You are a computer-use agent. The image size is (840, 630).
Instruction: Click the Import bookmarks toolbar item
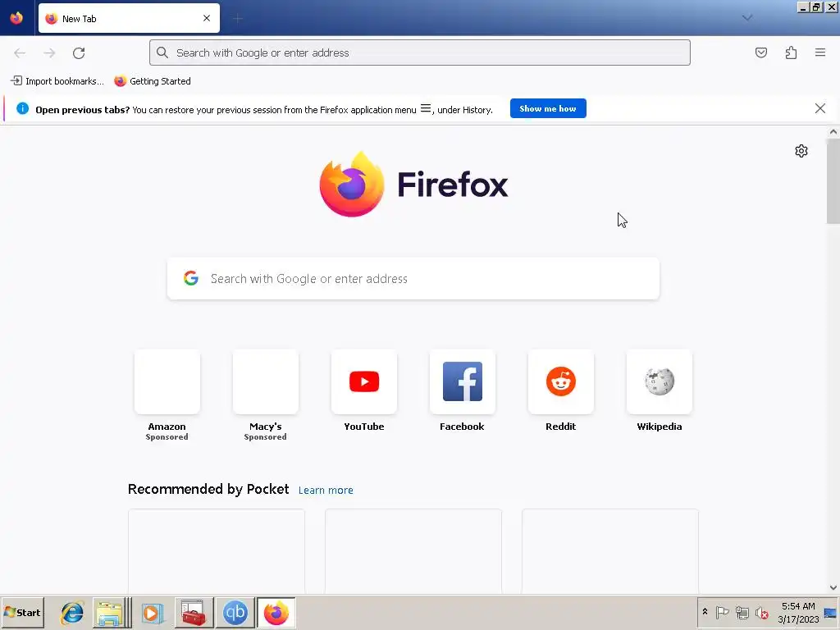coord(57,81)
